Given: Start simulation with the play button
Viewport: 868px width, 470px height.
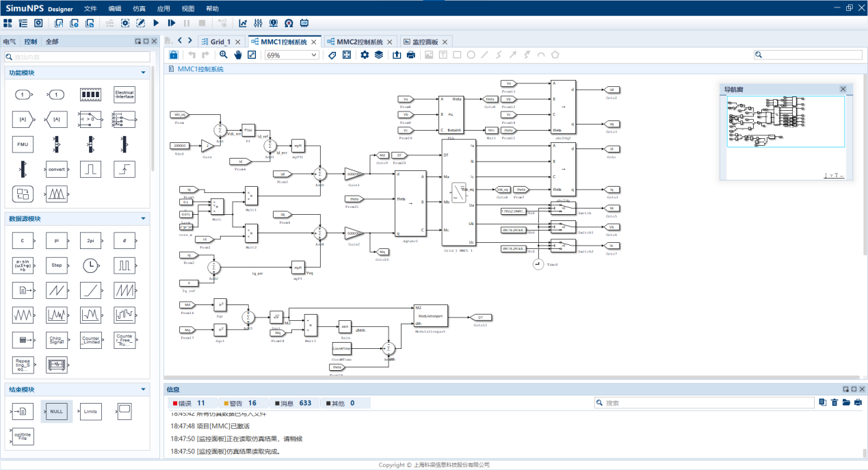Looking at the screenshot, I should 157,23.
